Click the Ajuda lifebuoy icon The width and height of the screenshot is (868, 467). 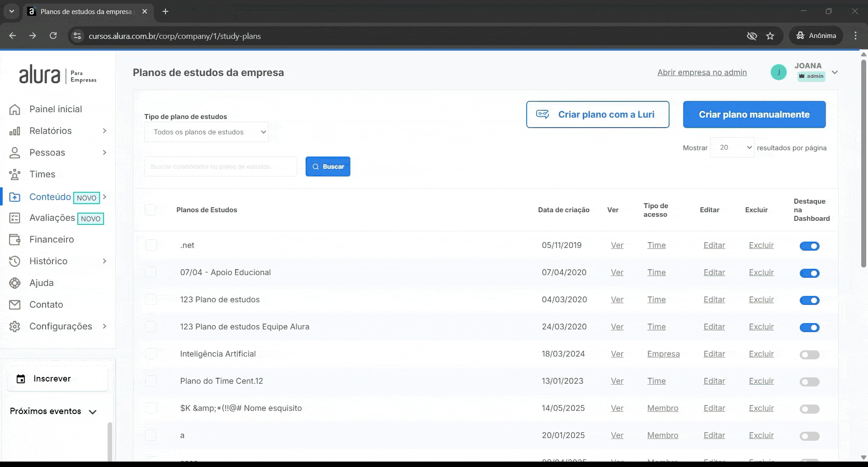tap(15, 283)
